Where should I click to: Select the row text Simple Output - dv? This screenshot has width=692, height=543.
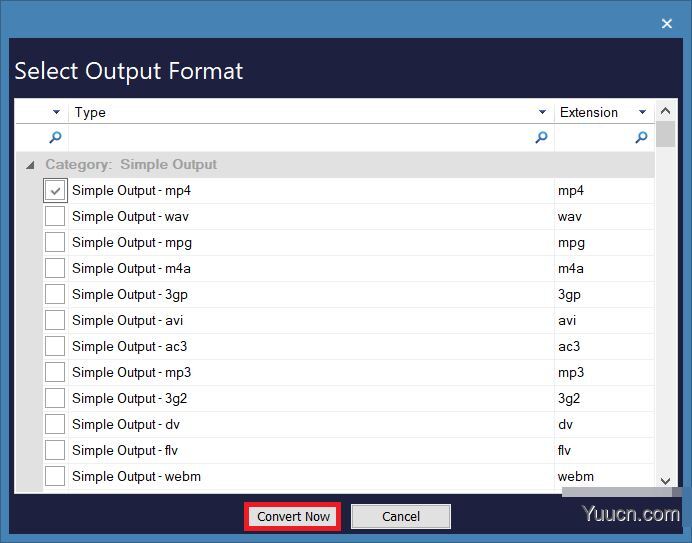126,425
